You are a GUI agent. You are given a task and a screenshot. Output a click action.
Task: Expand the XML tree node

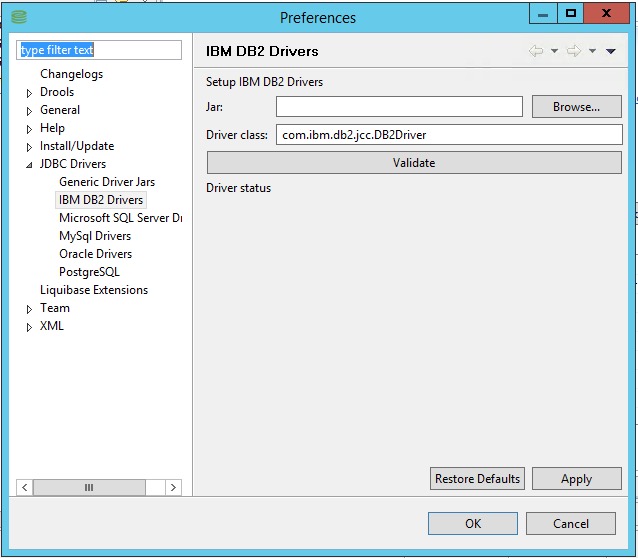tap(29, 327)
